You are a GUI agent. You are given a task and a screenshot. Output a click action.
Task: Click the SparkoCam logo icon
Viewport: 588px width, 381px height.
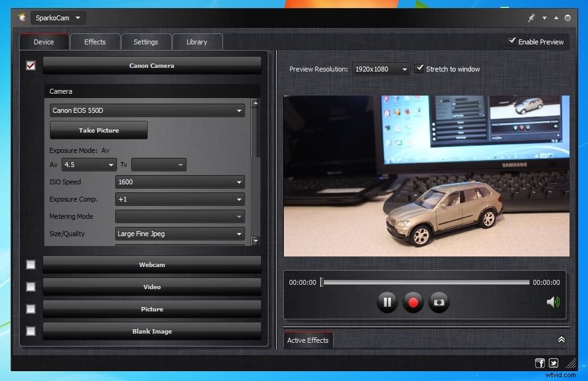(x=22, y=17)
